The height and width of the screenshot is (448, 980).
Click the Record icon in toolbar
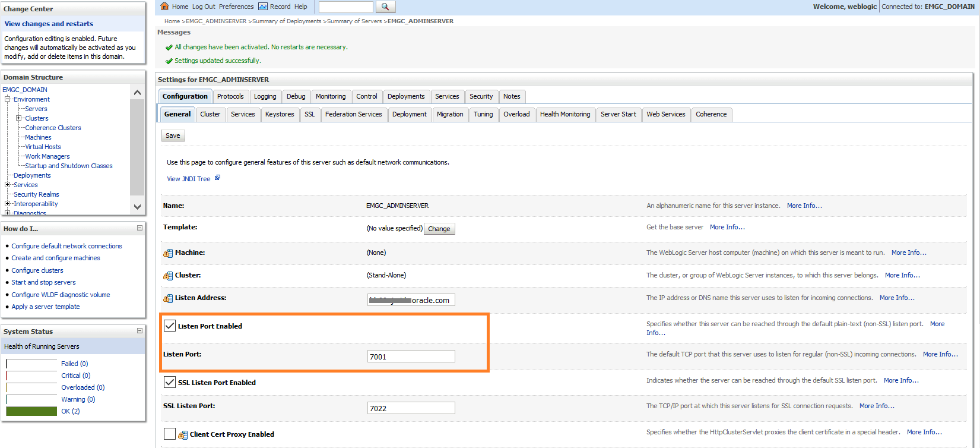pyautogui.click(x=263, y=7)
